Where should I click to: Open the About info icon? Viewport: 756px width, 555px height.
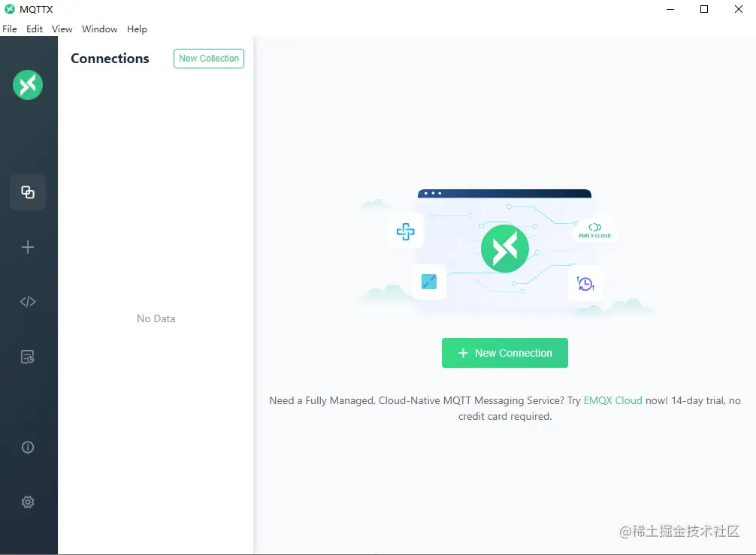(x=28, y=447)
